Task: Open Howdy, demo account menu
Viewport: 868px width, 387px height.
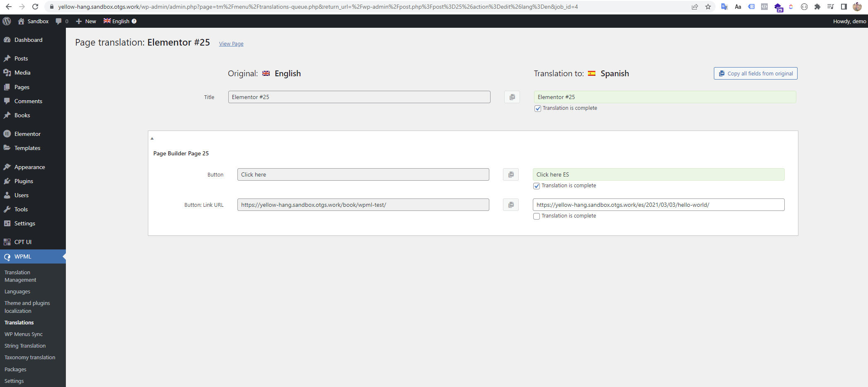Action: coord(849,21)
